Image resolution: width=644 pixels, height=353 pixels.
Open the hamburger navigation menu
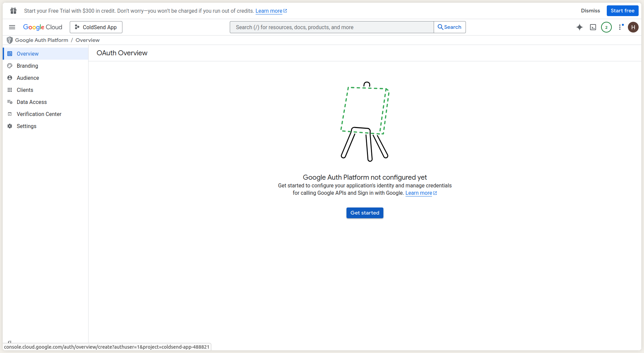pos(12,27)
